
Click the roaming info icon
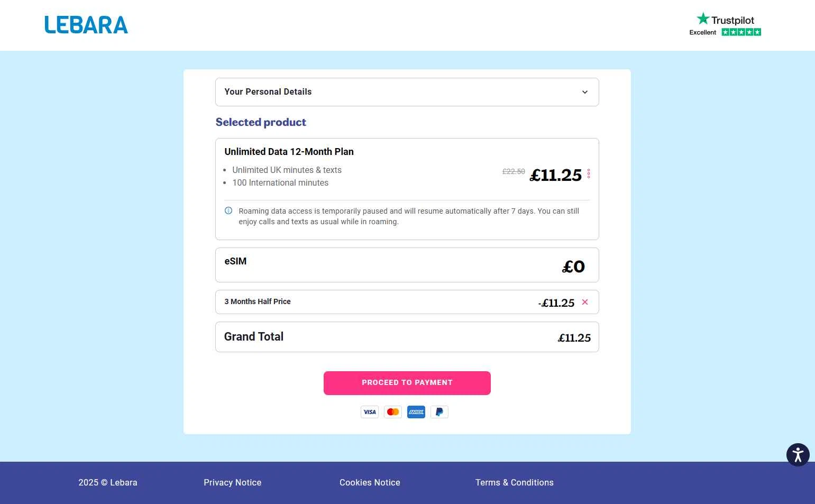(x=228, y=210)
